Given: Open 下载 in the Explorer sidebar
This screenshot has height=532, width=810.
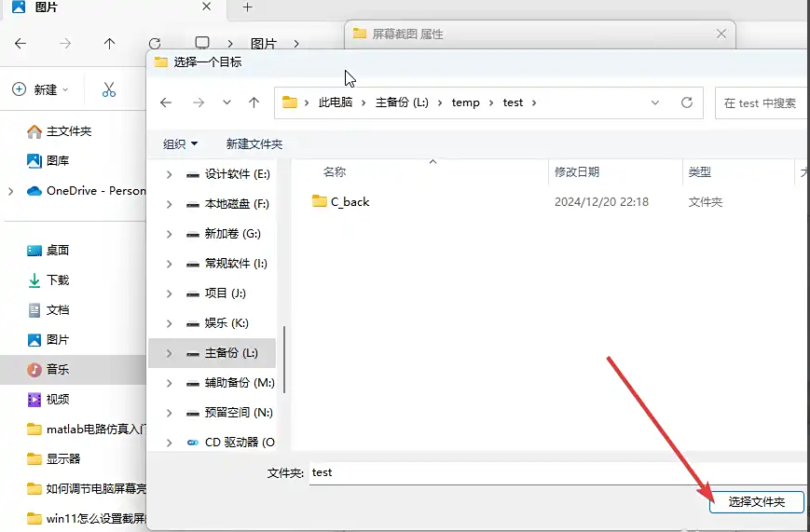Looking at the screenshot, I should (x=58, y=280).
